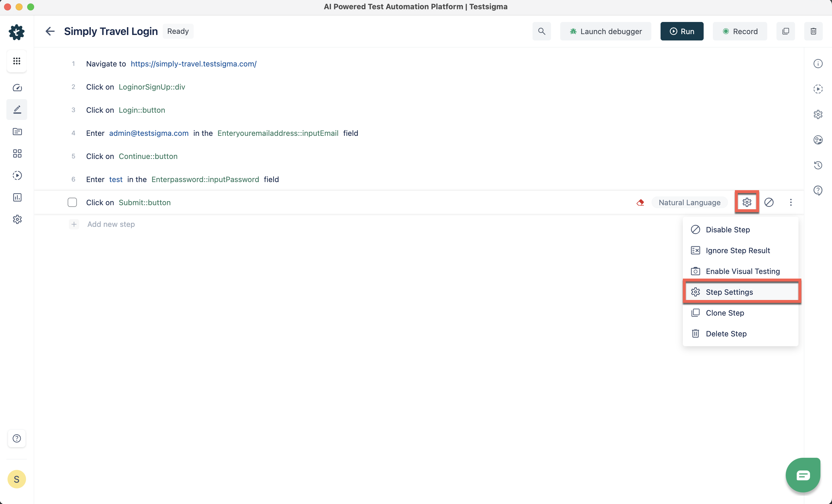Image resolution: width=832 pixels, height=504 pixels.
Task: Enable Visual Testing for the step
Action: pyautogui.click(x=743, y=271)
